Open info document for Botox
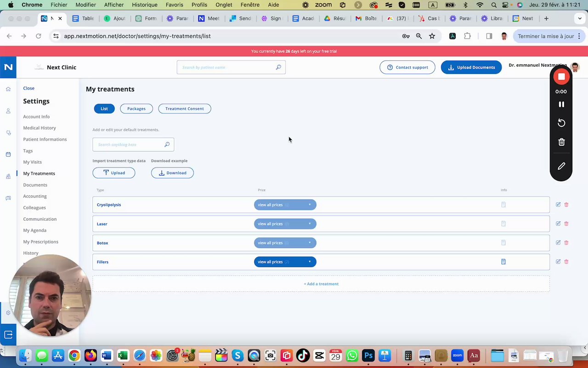The width and height of the screenshot is (588, 368). (x=503, y=242)
